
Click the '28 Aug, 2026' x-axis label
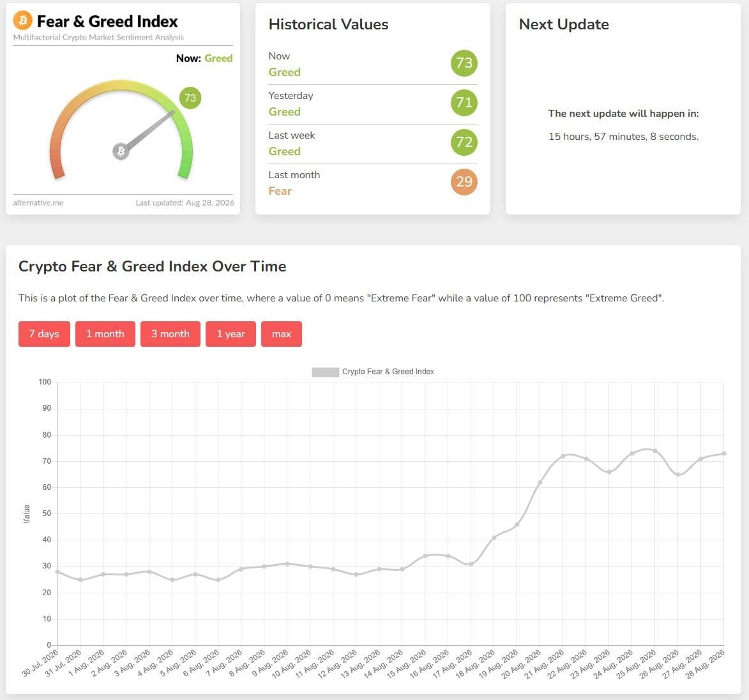coord(705,664)
